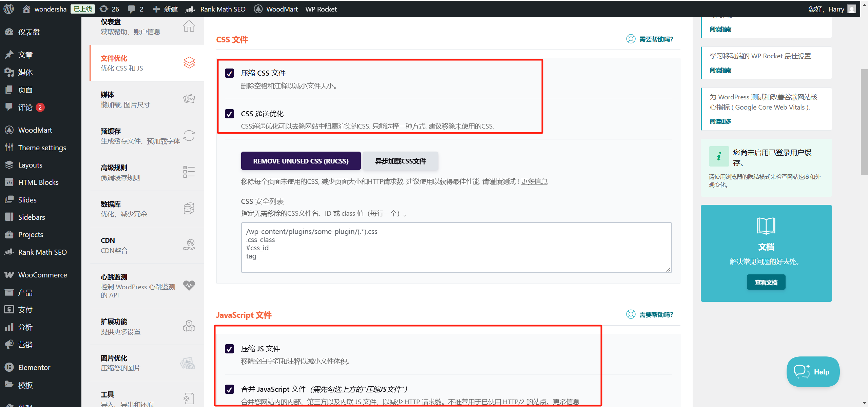Viewport: 868px width, 407px height.
Task: Click the WordPress logo icon in admin bar
Action: tap(9, 9)
